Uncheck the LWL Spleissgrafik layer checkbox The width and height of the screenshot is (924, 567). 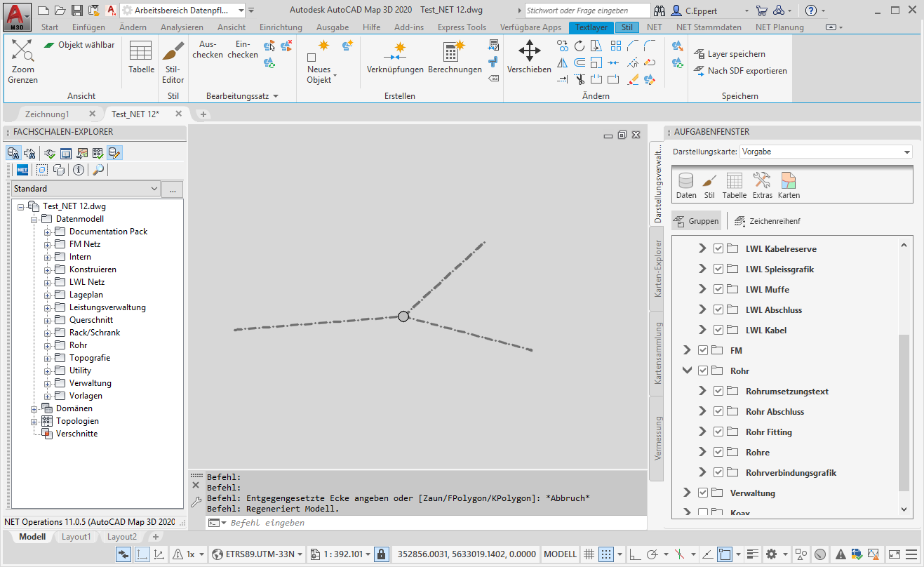click(718, 269)
